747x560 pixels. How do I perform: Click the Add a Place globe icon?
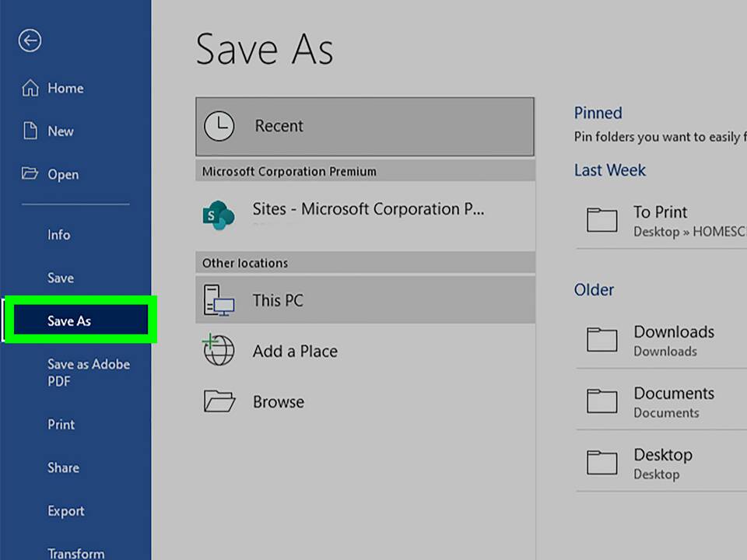pyautogui.click(x=219, y=351)
